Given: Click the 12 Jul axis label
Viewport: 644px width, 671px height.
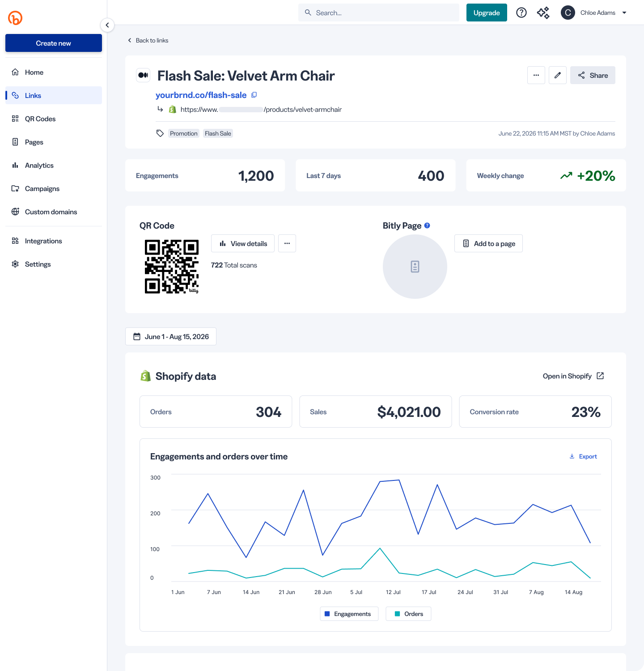Looking at the screenshot, I should (x=393, y=592).
